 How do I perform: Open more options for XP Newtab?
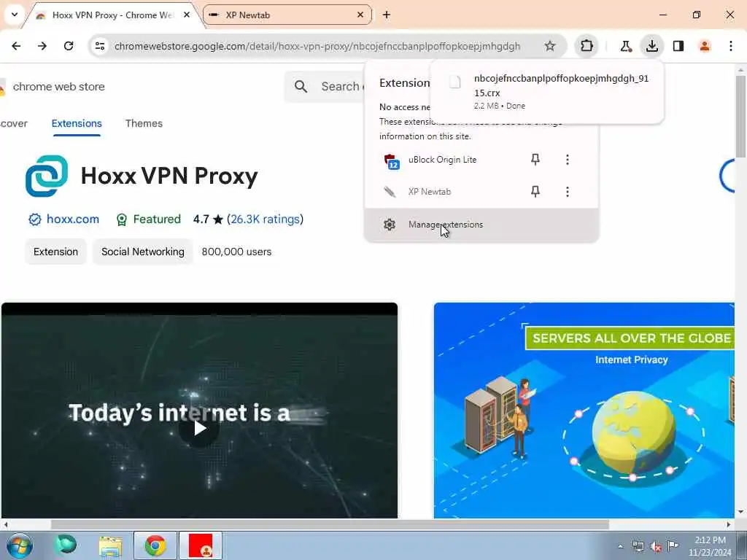pos(568,192)
